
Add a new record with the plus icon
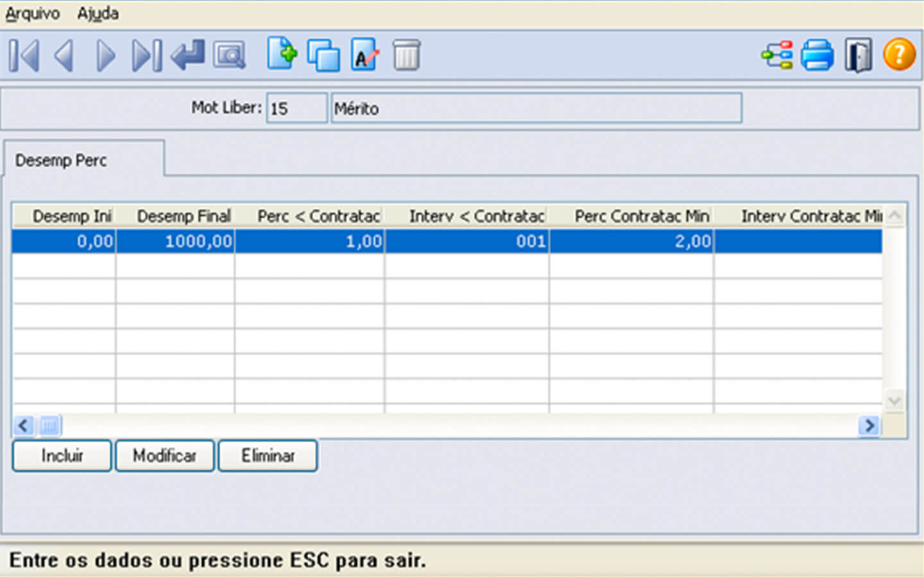pyautogui.click(x=282, y=54)
